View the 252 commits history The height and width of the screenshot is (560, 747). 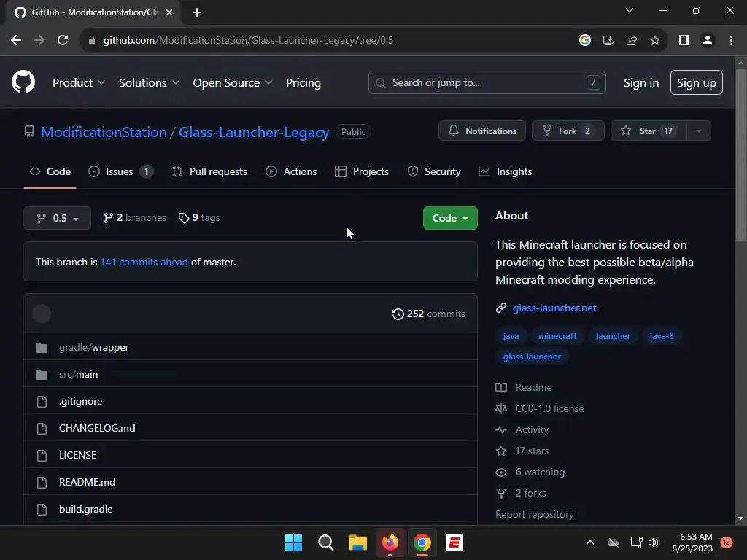pyautogui.click(x=428, y=314)
